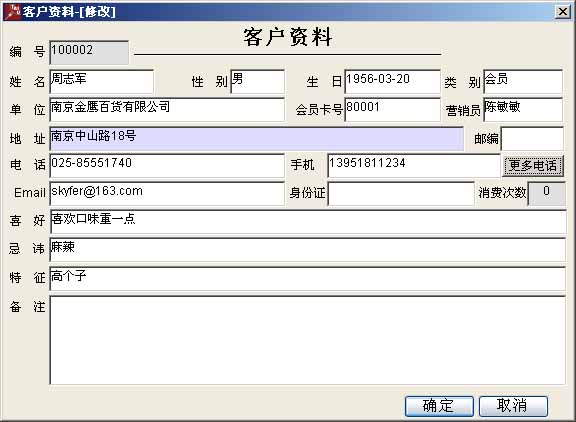Click the 取消 button
Screen dimensions: 576x422
(513, 406)
